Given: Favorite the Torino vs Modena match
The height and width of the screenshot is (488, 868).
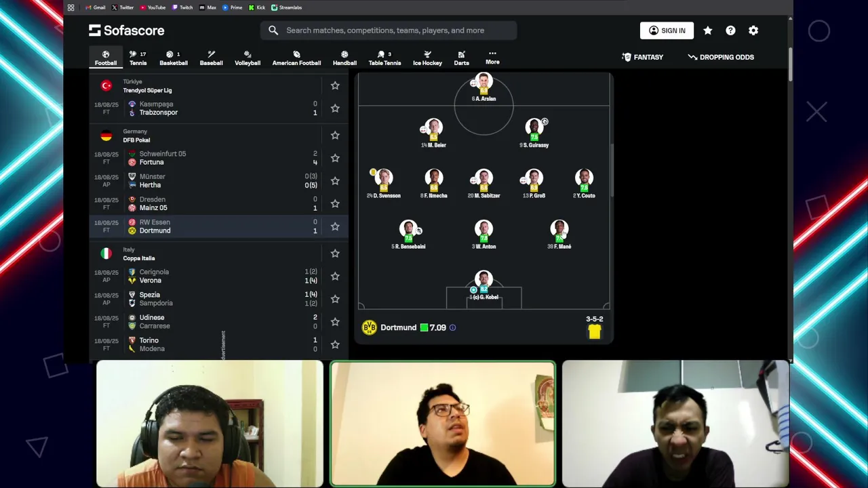Looking at the screenshot, I should point(335,344).
